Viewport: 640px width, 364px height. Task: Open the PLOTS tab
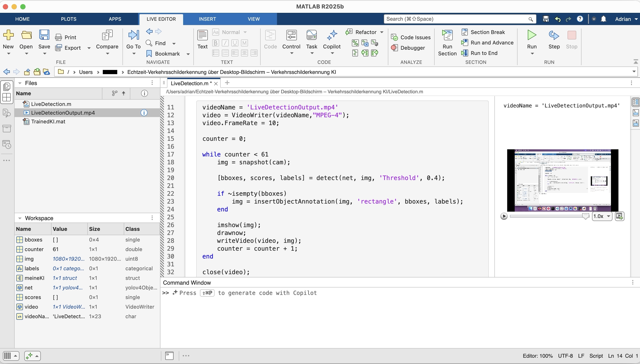click(69, 19)
